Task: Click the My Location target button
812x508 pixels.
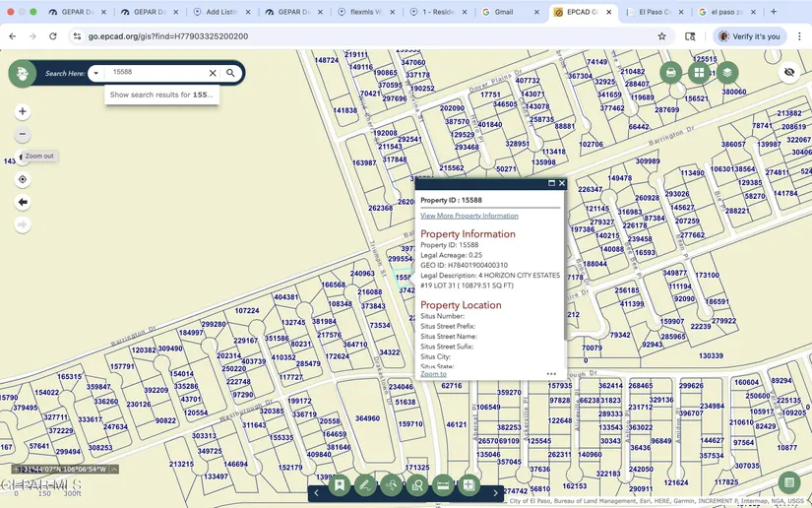Action: pos(23,179)
